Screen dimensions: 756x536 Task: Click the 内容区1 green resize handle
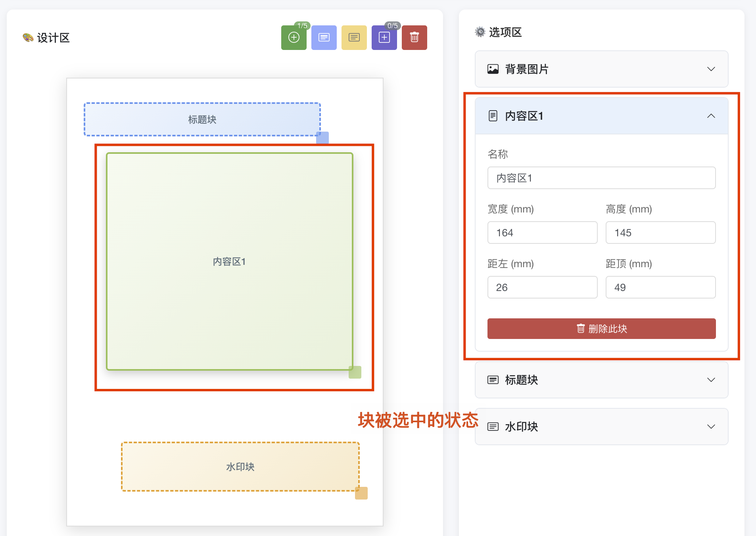(x=355, y=372)
